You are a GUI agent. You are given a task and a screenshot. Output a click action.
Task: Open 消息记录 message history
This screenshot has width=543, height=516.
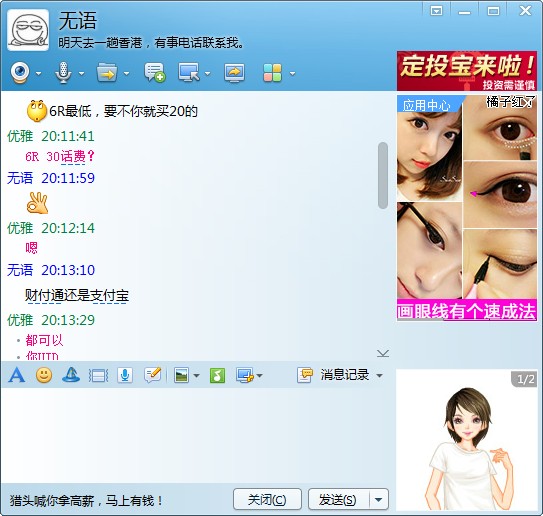pos(333,375)
